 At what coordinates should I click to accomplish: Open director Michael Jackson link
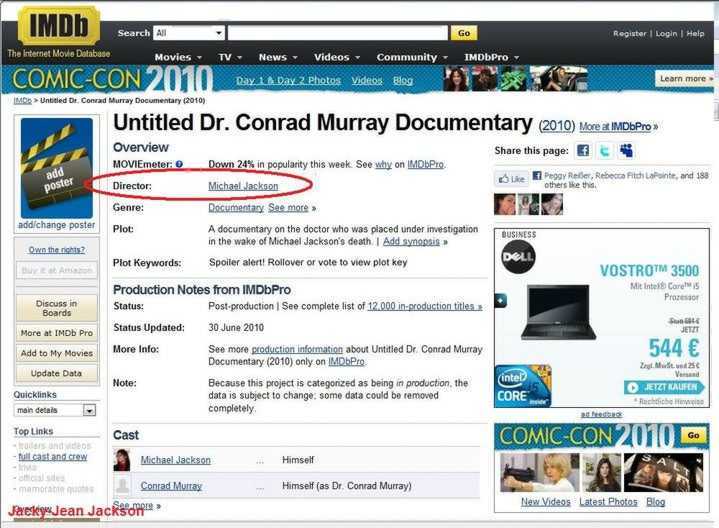pyautogui.click(x=243, y=186)
